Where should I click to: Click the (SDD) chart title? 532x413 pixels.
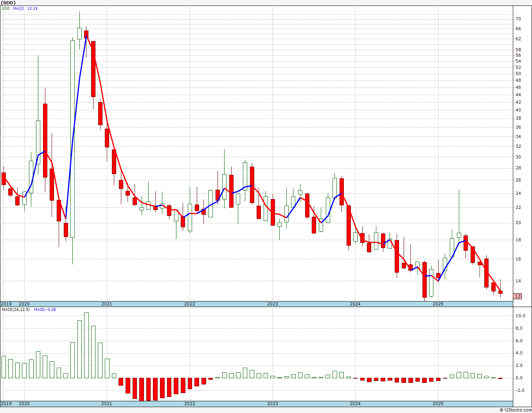click(8, 3)
